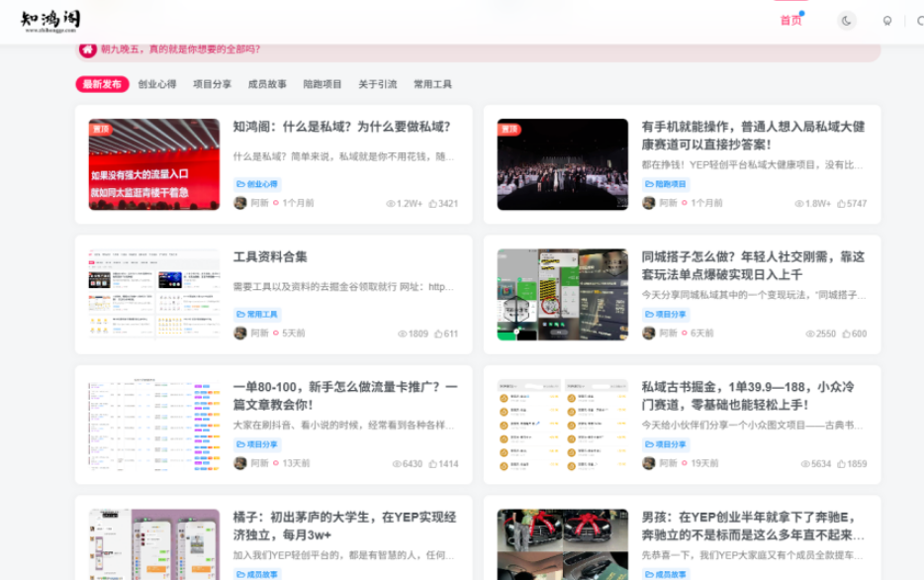Image resolution: width=924 pixels, height=580 pixels.
Task: Switch to the 关于引流 tab
Action: click(377, 85)
